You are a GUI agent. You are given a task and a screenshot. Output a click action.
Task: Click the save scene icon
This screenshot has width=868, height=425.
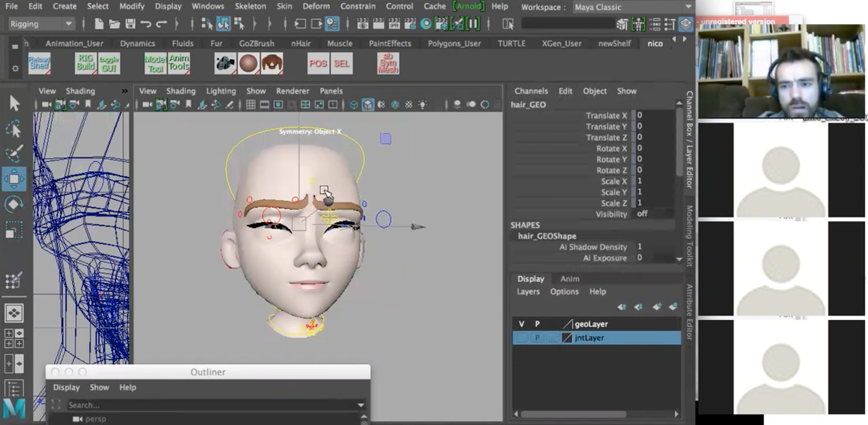130,24
